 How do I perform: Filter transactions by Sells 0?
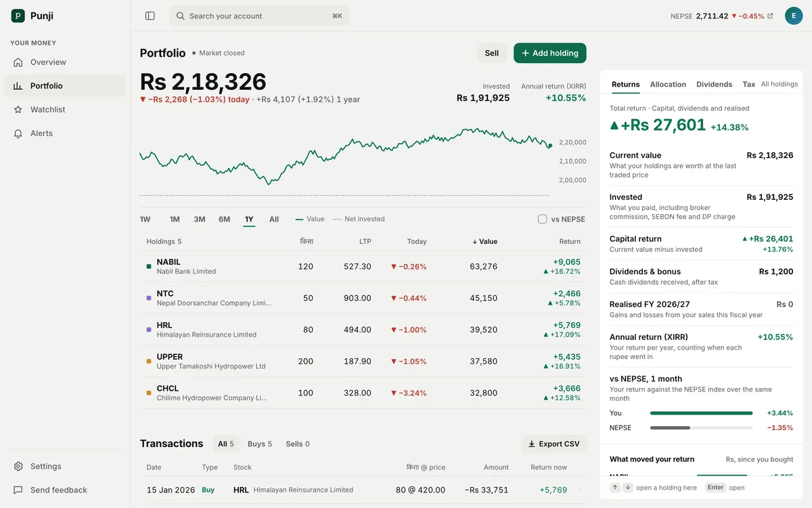click(x=298, y=444)
